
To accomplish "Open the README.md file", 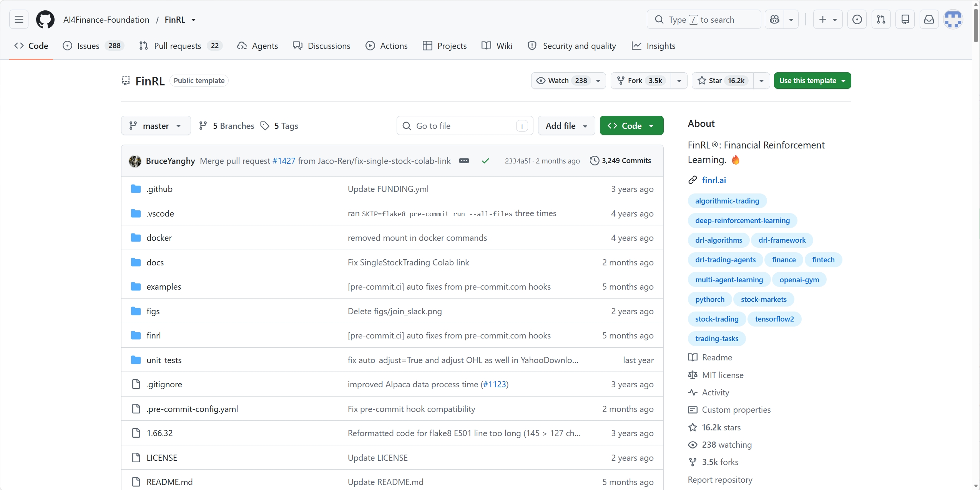I will 169,482.
